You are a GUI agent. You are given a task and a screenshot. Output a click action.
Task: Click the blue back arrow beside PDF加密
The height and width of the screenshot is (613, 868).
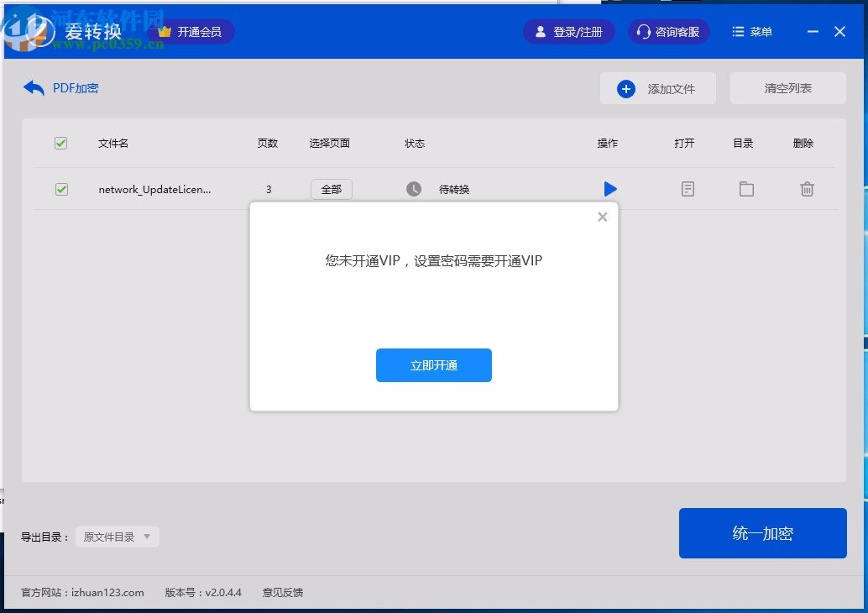[x=32, y=87]
